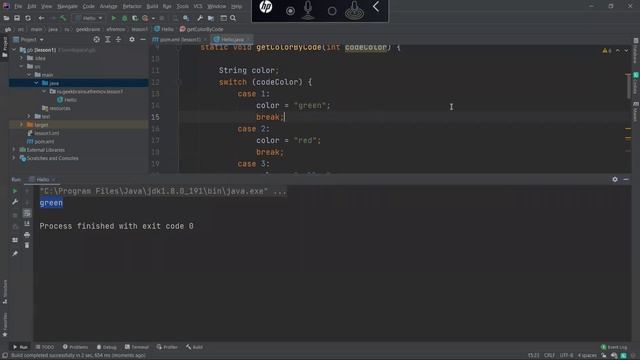The width and height of the screenshot is (640, 360).
Task: Open project folder icon in main toolbar
Action: coord(7,18)
